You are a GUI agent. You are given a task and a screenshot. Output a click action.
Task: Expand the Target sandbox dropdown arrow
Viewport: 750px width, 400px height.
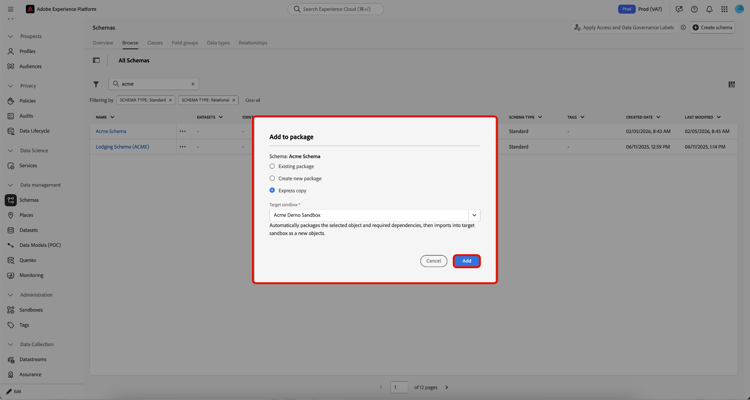[474, 215]
